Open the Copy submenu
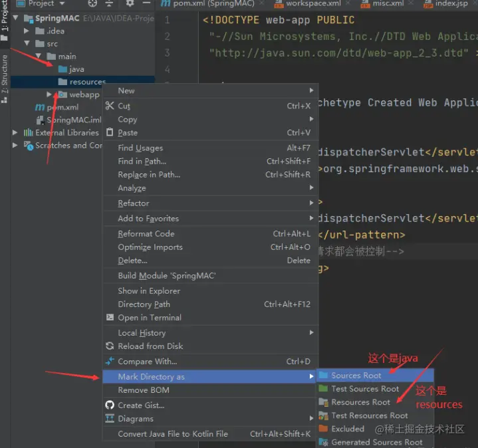This screenshot has width=478, height=448. click(x=210, y=119)
